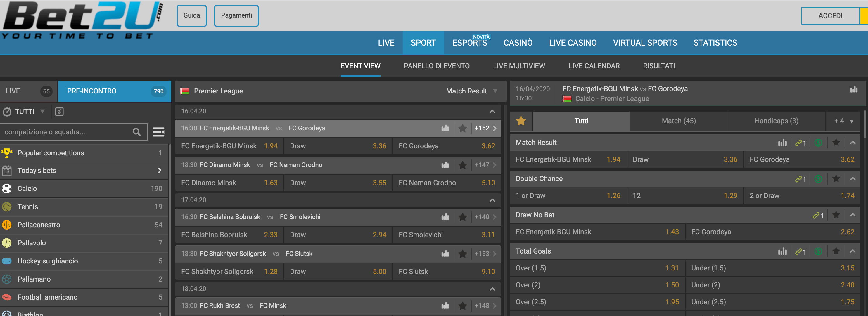The height and width of the screenshot is (316, 868).
Task: Favorite the Match Result market
Action: [x=836, y=143]
